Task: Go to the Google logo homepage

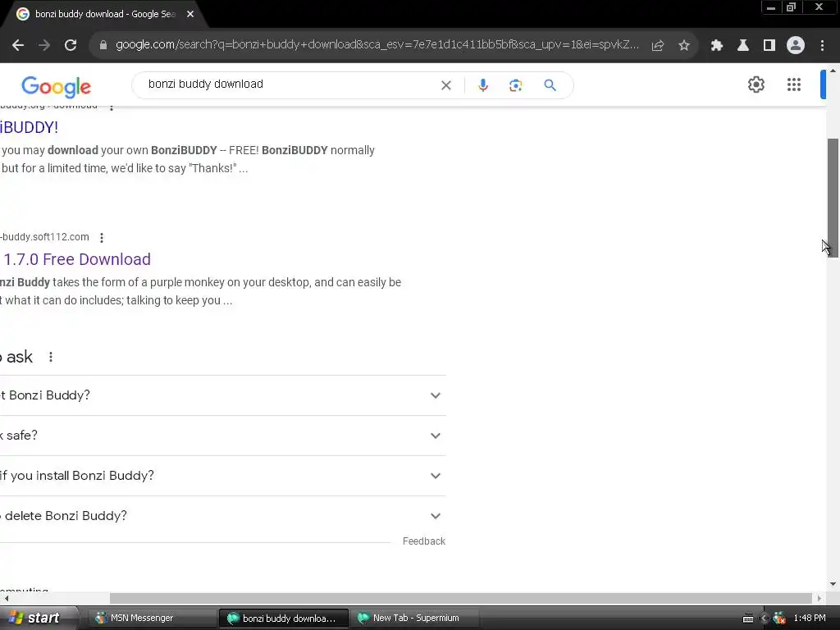Action: point(57,86)
